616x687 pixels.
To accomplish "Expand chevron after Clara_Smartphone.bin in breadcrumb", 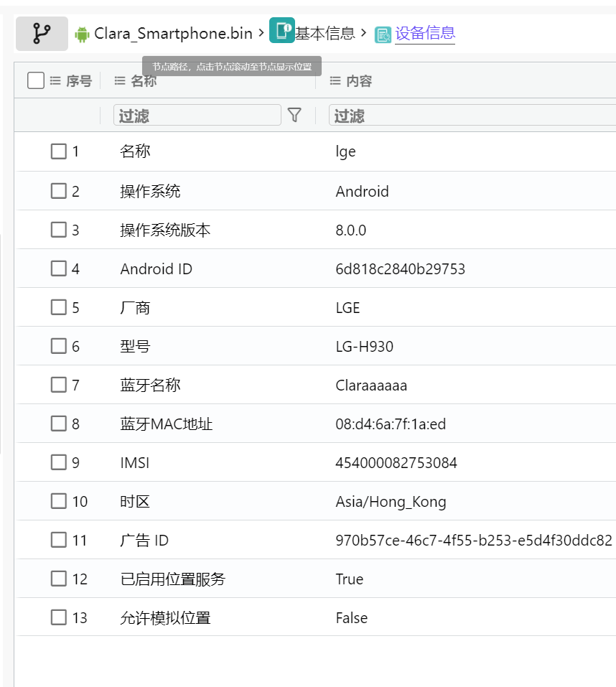I will (261, 33).
